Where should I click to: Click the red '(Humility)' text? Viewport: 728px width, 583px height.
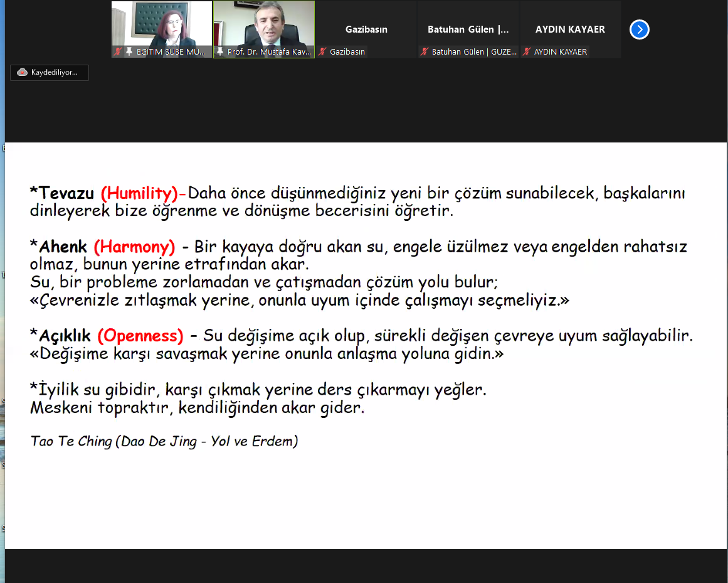click(x=139, y=193)
